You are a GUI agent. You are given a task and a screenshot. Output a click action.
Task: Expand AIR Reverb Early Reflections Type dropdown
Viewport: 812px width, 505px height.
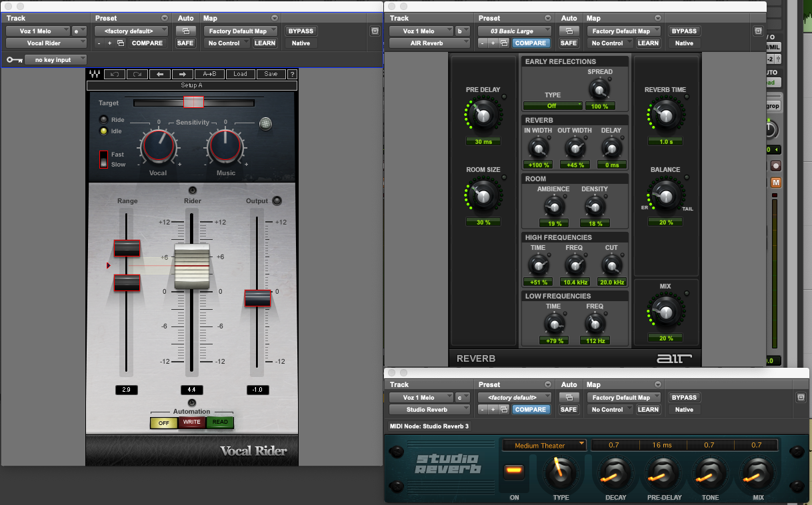[553, 106]
